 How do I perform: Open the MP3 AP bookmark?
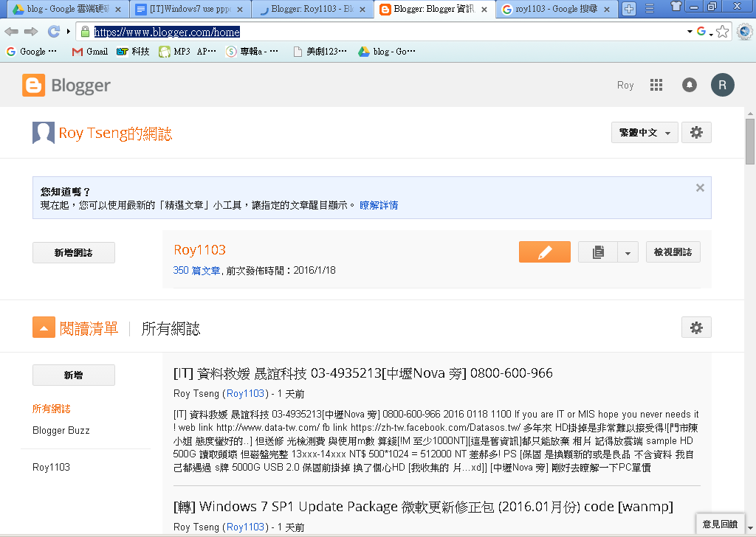(188, 52)
